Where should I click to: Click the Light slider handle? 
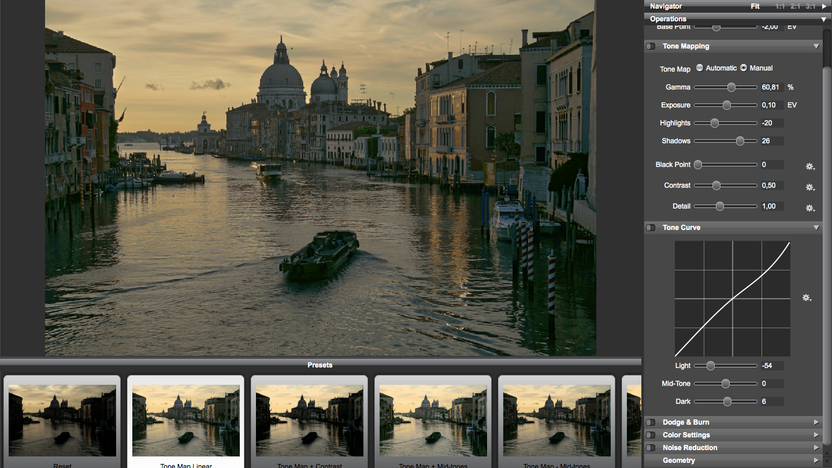710,366
